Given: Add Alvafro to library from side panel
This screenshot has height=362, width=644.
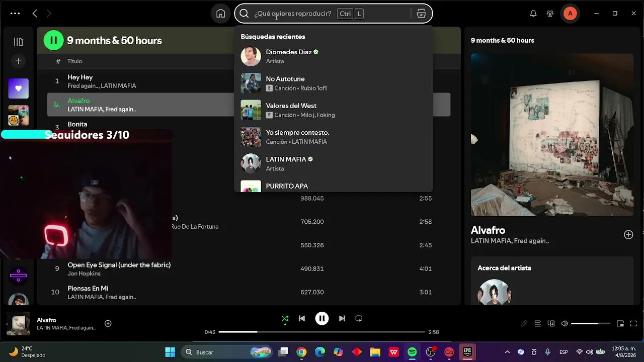Looking at the screenshot, I should 628,235.
